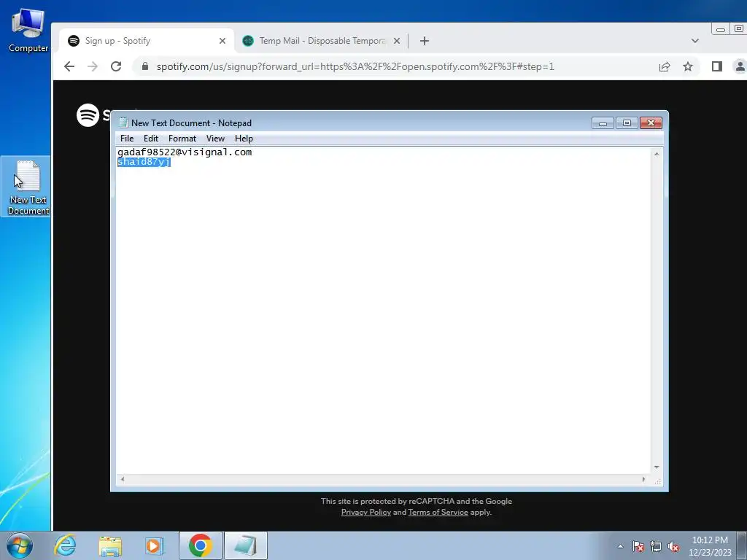The height and width of the screenshot is (560, 747).
Task: Open the network status tray icon
Action: (x=656, y=546)
